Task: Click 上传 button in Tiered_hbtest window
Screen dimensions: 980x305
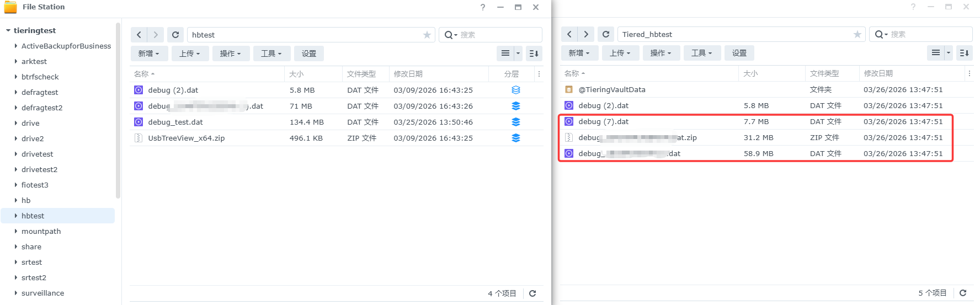Action: [x=620, y=53]
